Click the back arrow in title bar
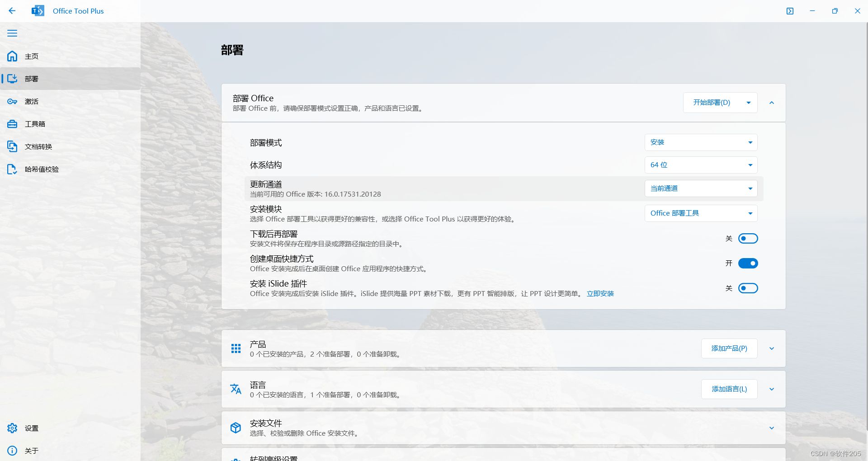 pos(12,11)
